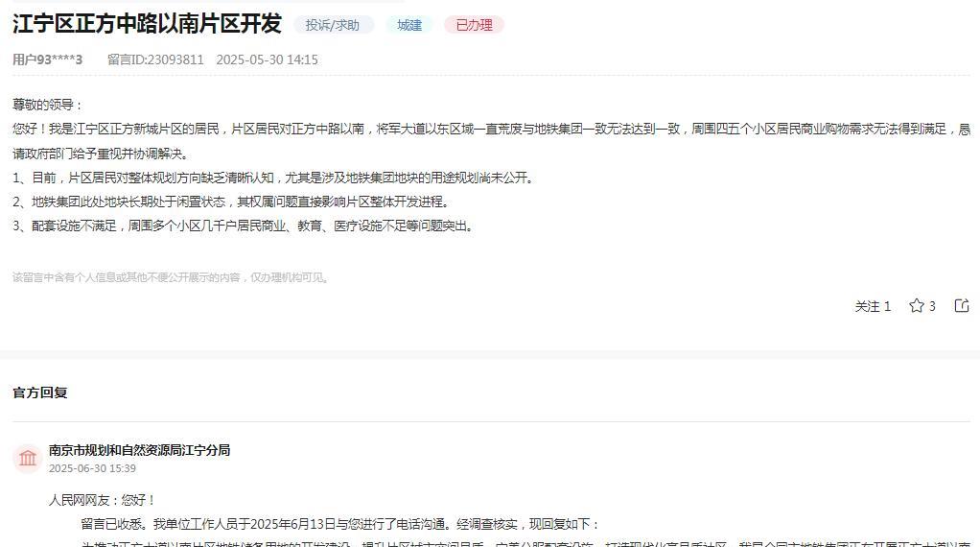Click the post date 2025-05-30 14:15
This screenshot has height=547, width=980.
point(267,60)
